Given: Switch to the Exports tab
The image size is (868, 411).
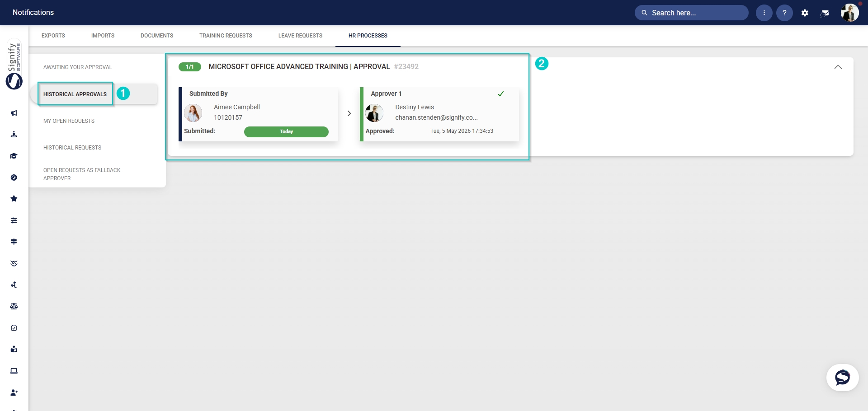Looking at the screenshot, I should (x=53, y=36).
